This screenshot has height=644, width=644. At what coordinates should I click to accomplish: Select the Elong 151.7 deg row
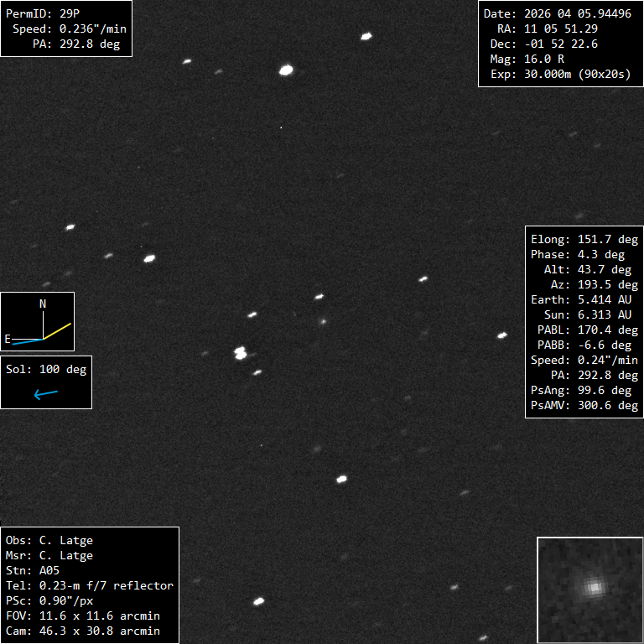coord(584,240)
